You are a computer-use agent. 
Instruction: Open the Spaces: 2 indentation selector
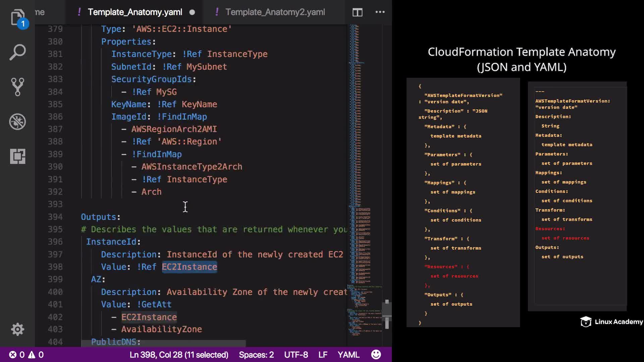tap(256, 355)
